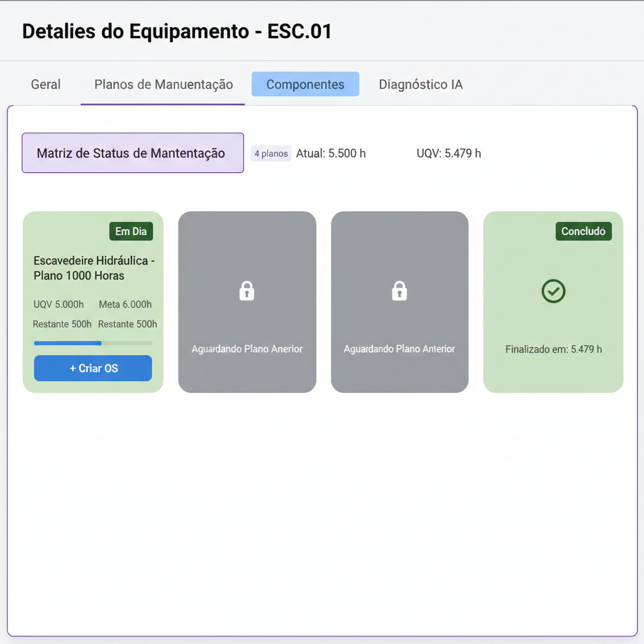This screenshot has width=644, height=644.
Task: Switch to Planos de Manuentação tab
Action: [164, 85]
